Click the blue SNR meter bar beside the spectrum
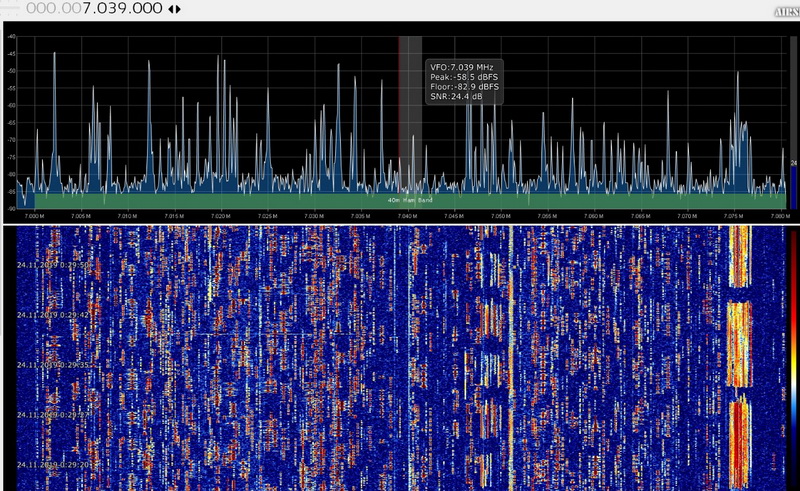Screen dimensions: 800x491 793,187
